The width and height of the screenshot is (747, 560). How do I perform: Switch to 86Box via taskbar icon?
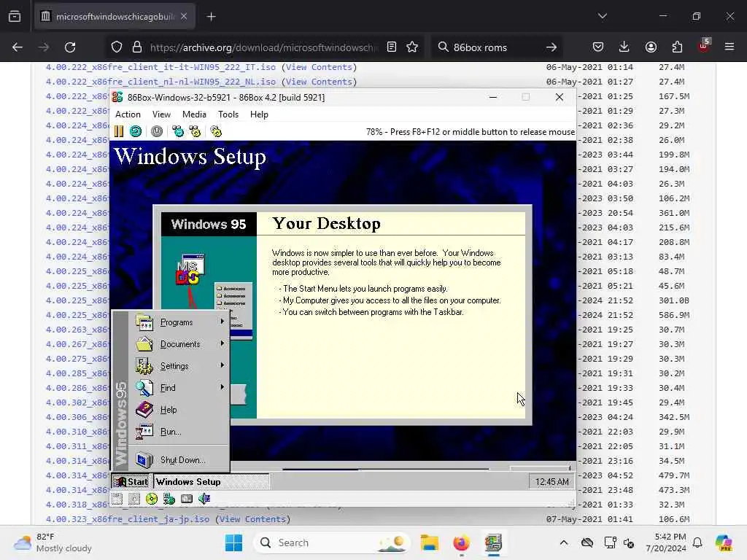[493, 542]
